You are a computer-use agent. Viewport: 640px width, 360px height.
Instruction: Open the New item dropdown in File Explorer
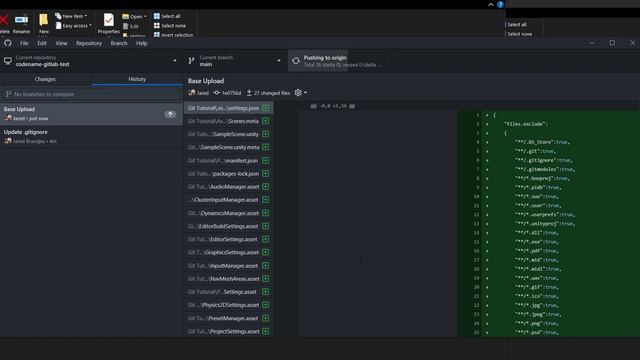point(71,16)
